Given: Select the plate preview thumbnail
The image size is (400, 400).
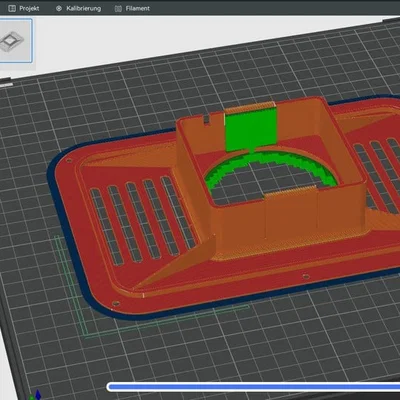Looking at the screenshot, I should 15,41.
